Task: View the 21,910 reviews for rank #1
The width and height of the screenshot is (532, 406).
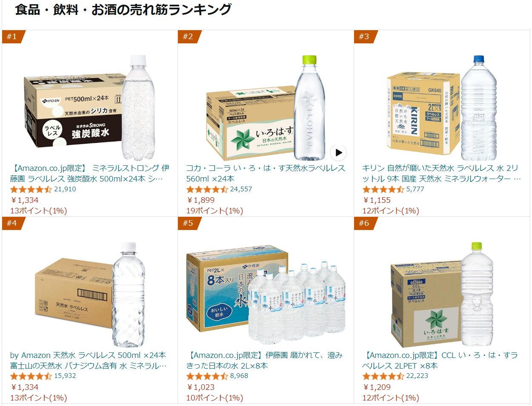Action: click(43, 189)
